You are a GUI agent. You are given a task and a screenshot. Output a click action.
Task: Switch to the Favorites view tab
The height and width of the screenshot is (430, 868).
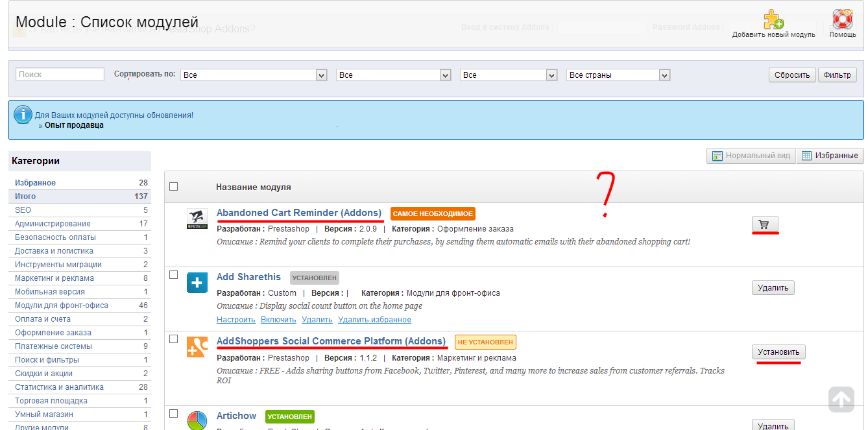click(x=830, y=156)
